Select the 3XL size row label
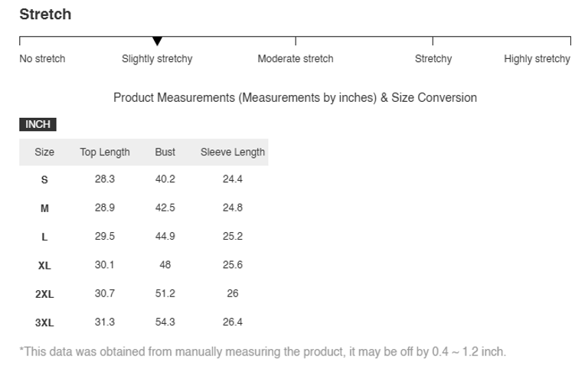The image size is (588, 376). pos(44,322)
